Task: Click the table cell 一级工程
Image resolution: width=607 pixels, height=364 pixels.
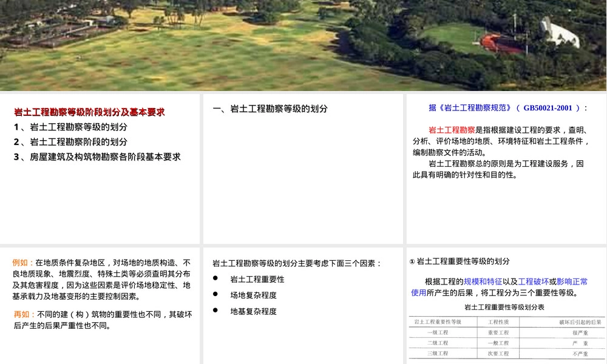Action: click(438, 332)
